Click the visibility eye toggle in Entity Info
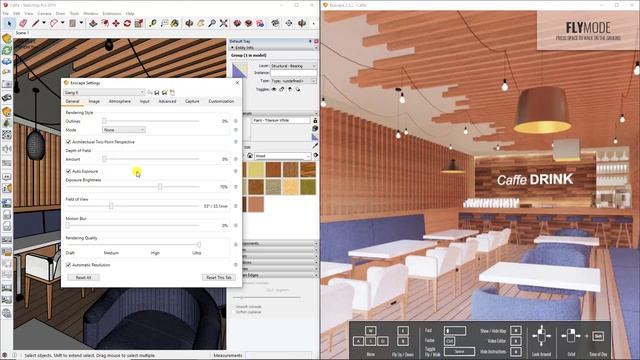This screenshot has height=360, width=640. 274,89
